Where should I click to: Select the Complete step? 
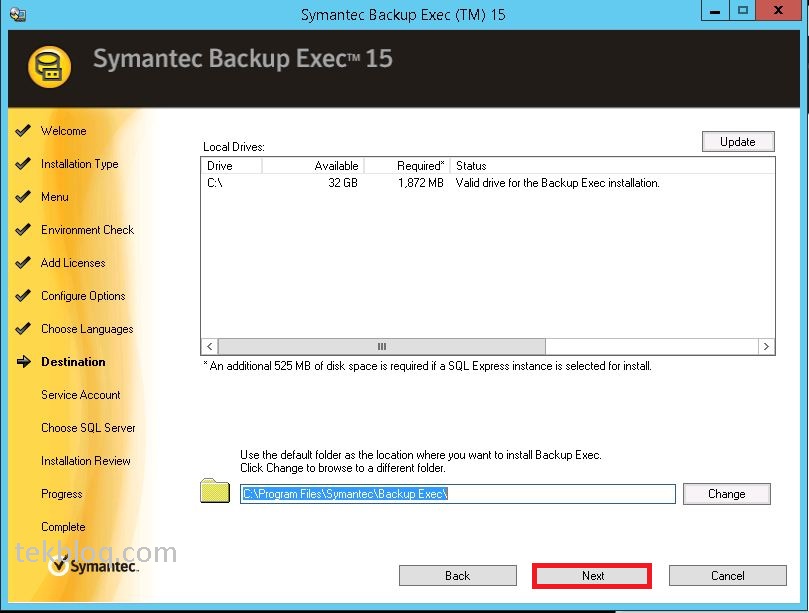63,527
